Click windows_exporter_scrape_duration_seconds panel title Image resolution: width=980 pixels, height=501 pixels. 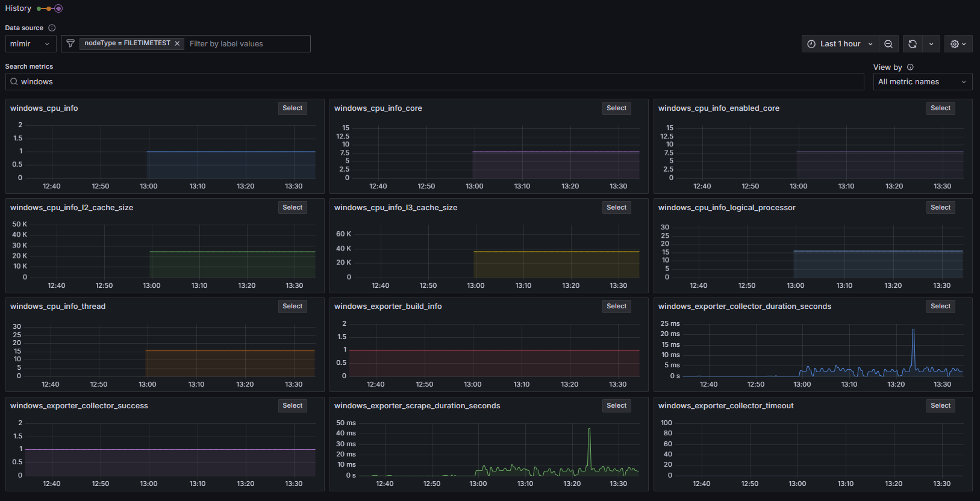click(x=417, y=406)
